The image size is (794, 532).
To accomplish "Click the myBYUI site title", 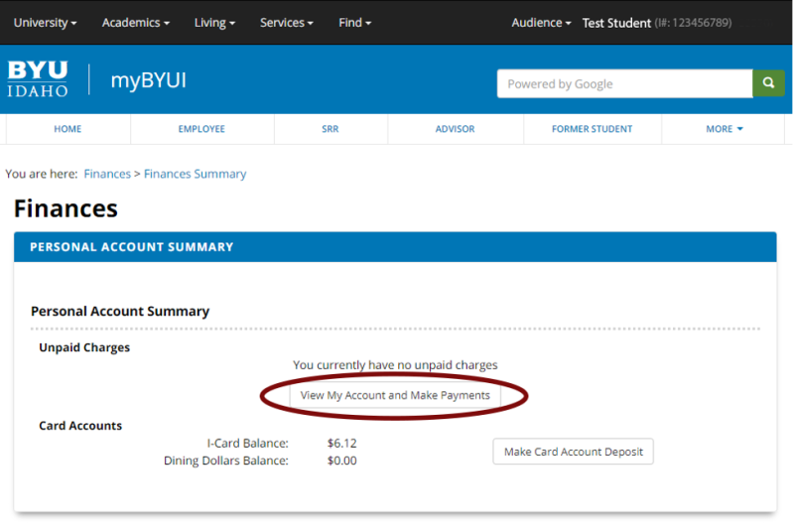I will (147, 80).
